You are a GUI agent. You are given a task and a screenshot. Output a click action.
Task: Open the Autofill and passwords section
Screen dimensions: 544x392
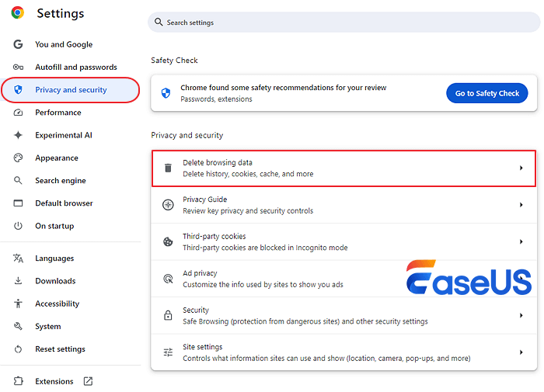(75, 68)
